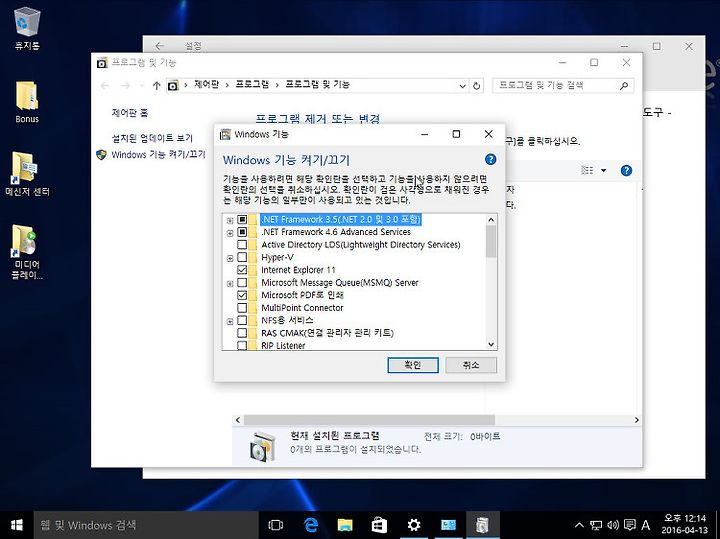Refresh the 프로그램 및 기능 address bar
720x539 pixels.
[x=477, y=85]
